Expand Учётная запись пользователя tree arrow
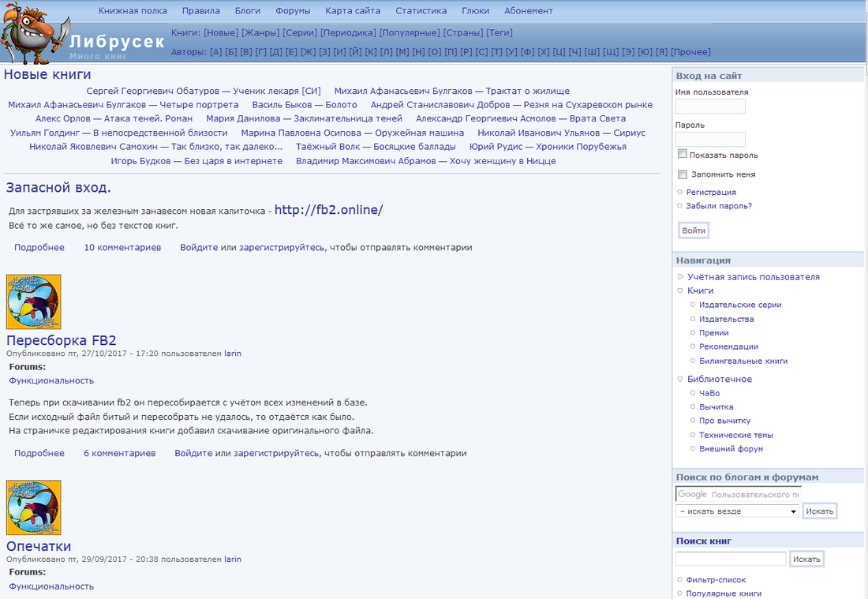 tap(680, 277)
